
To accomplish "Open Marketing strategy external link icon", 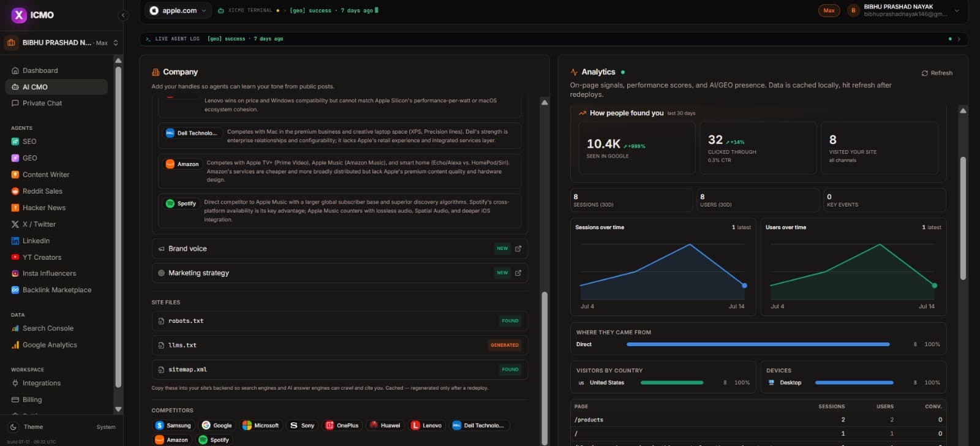I will click(x=518, y=273).
